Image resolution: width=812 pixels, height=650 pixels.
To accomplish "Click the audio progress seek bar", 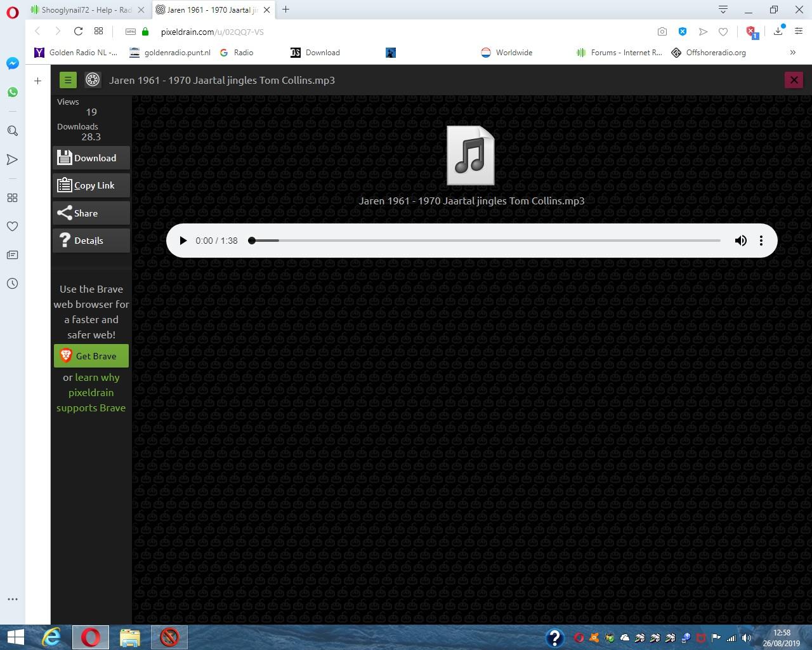I will pyautogui.click(x=485, y=241).
